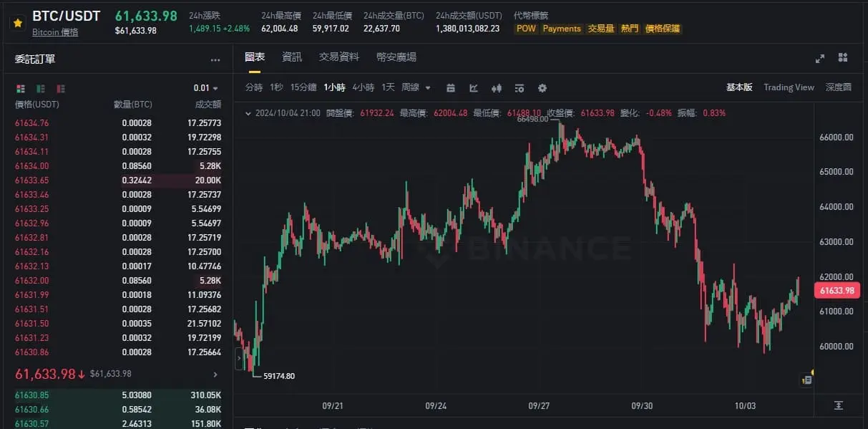Switch to the 幣安廣場 tab
The width and height of the screenshot is (868, 429).
tap(396, 57)
